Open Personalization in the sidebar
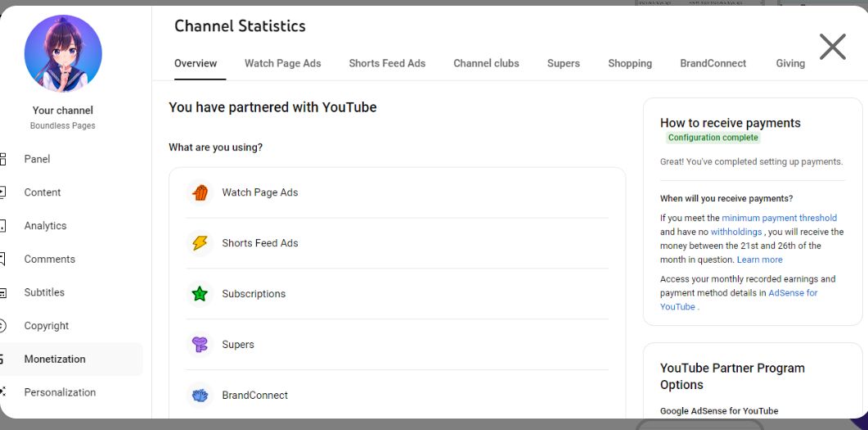Image resolution: width=868 pixels, height=430 pixels. coord(60,392)
